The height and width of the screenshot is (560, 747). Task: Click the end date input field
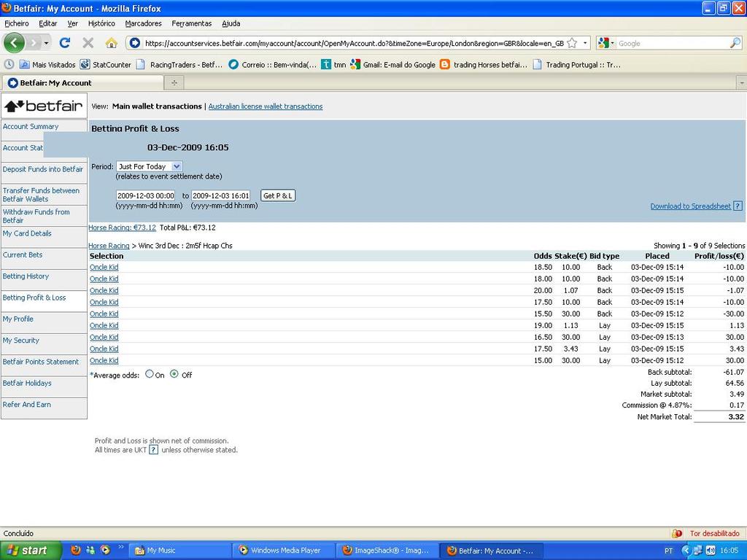click(220, 195)
